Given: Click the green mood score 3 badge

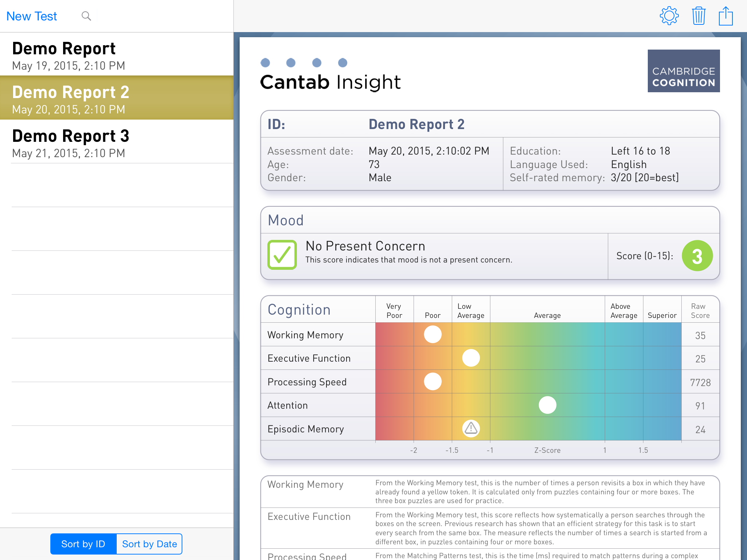Looking at the screenshot, I should [697, 256].
